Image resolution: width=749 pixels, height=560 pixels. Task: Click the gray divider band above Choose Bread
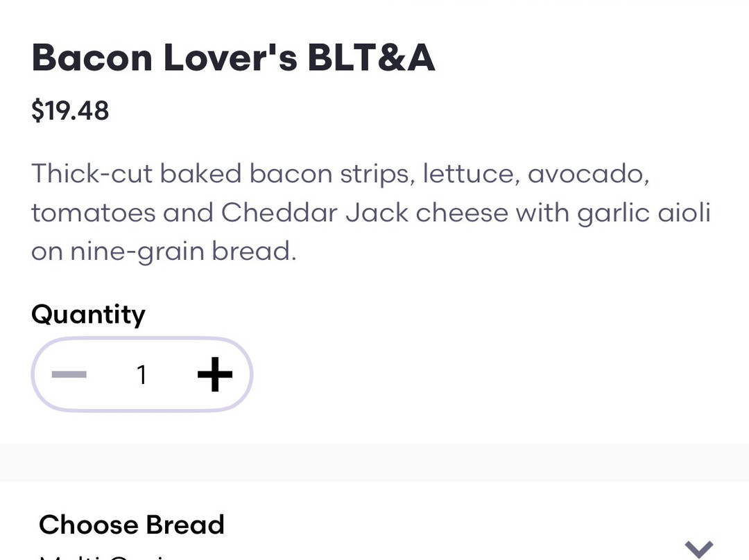coord(374,462)
